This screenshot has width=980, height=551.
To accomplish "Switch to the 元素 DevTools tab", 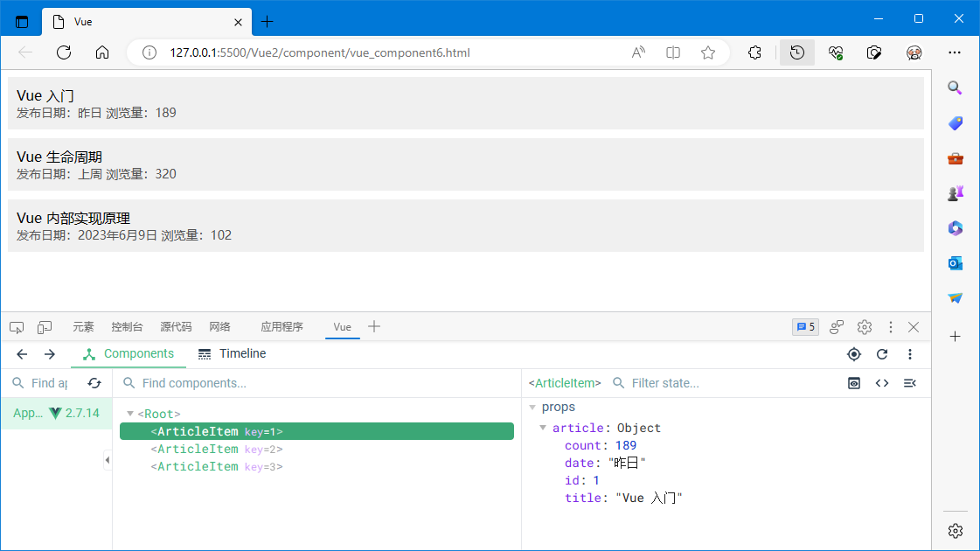I will tap(83, 327).
